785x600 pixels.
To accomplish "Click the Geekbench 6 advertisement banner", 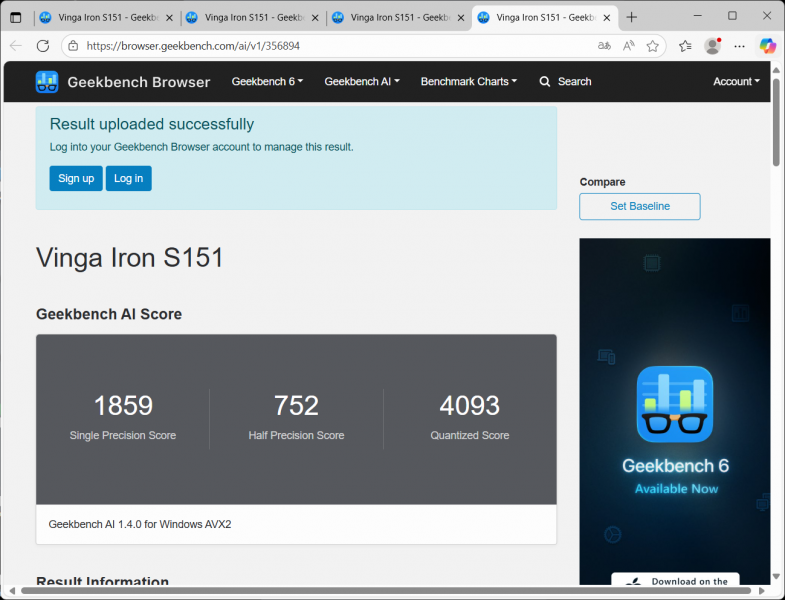I will point(675,411).
